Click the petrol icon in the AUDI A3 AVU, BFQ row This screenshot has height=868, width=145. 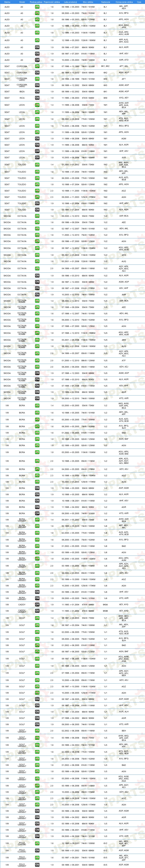pyautogui.click(x=37, y=13)
